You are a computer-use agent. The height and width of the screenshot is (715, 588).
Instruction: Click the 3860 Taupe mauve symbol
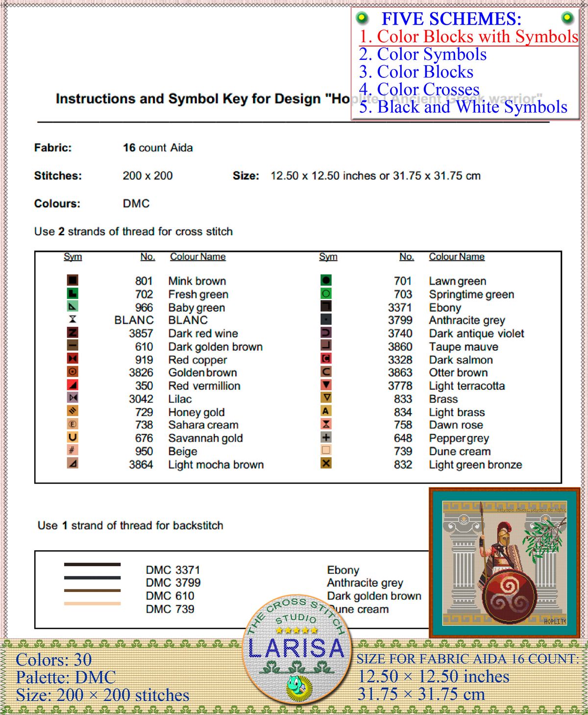326,345
